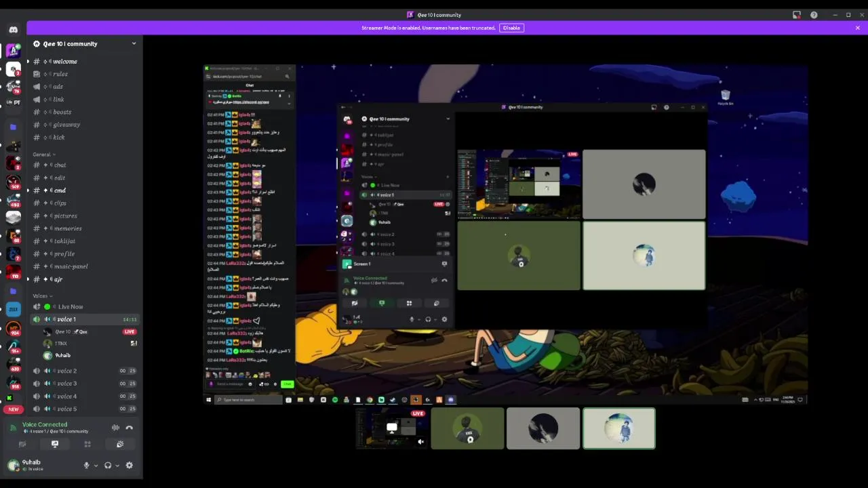Select the highlighted speaking participant tile
The image size is (868, 488).
click(619, 428)
